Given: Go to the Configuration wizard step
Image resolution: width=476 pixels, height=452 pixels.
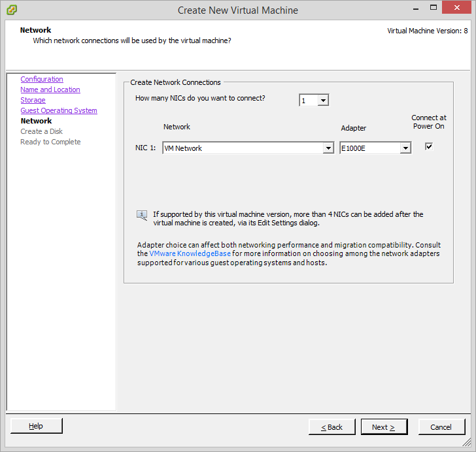Looking at the screenshot, I should [x=42, y=79].
